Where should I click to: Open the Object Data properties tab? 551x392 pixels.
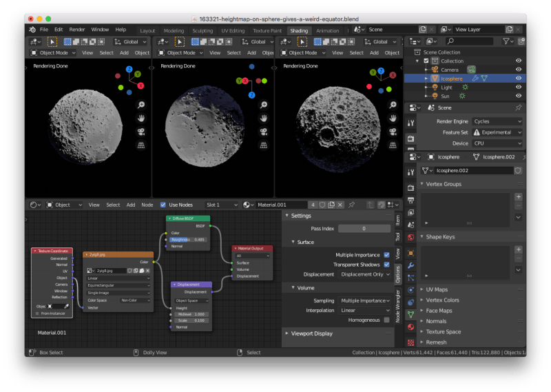[x=411, y=315]
